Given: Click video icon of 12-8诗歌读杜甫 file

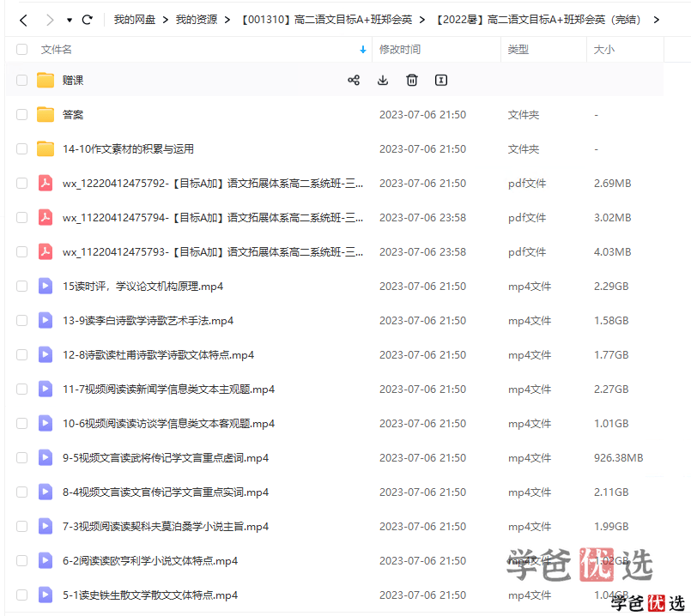Looking at the screenshot, I should 45,355.
